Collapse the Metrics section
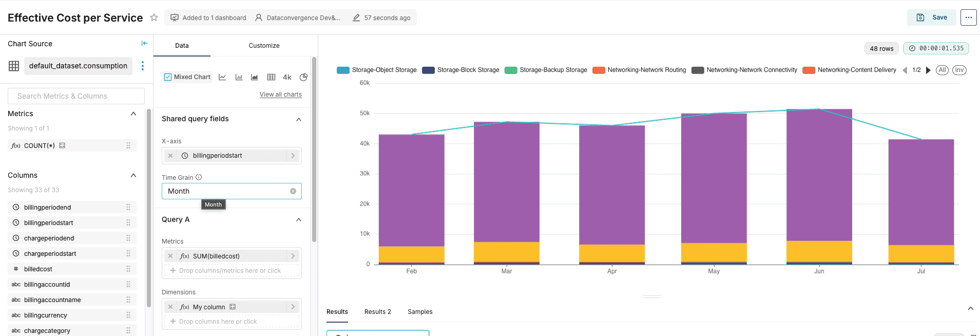 pyautogui.click(x=133, y=114)
